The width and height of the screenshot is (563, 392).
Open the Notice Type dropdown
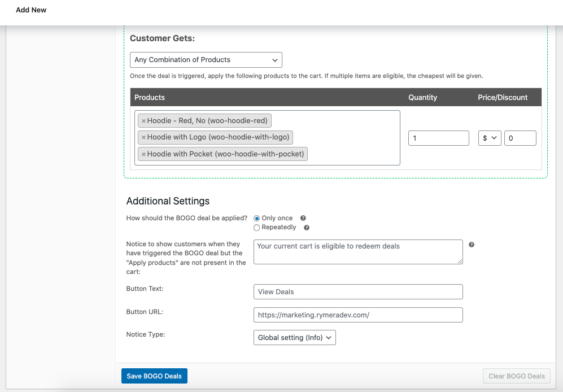click(x=295, y=338)
